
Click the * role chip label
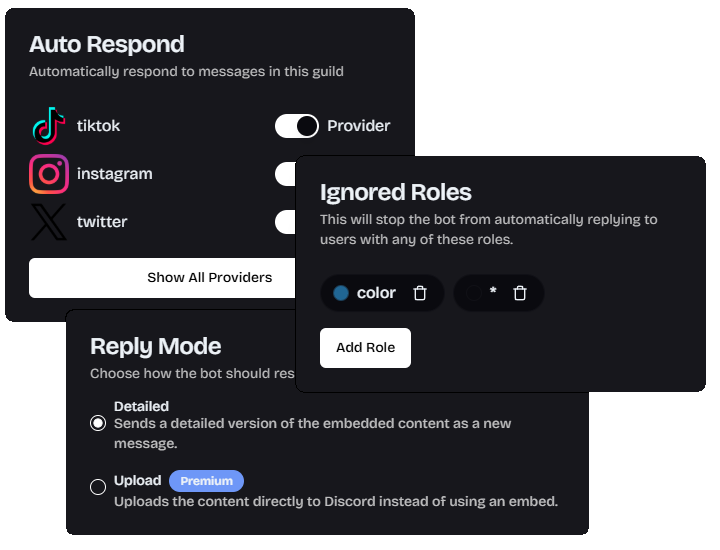(493, 293)
